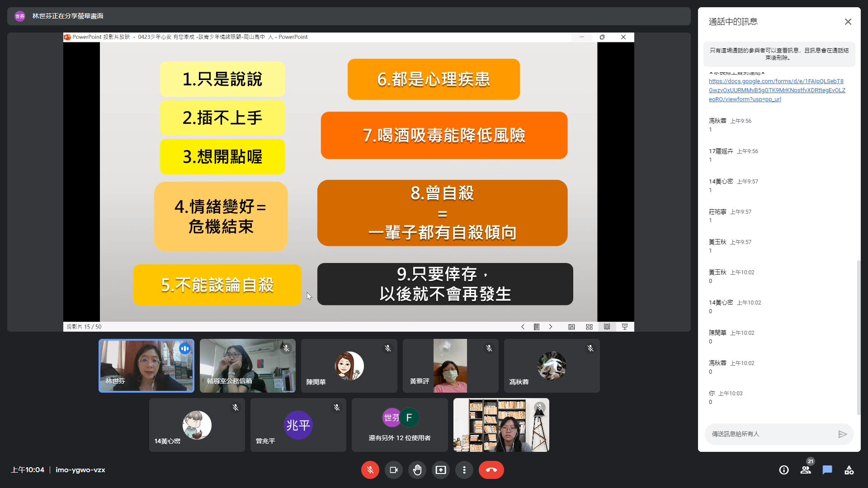
Task: Click the send message arrow
Action: (x=842, y=434)
